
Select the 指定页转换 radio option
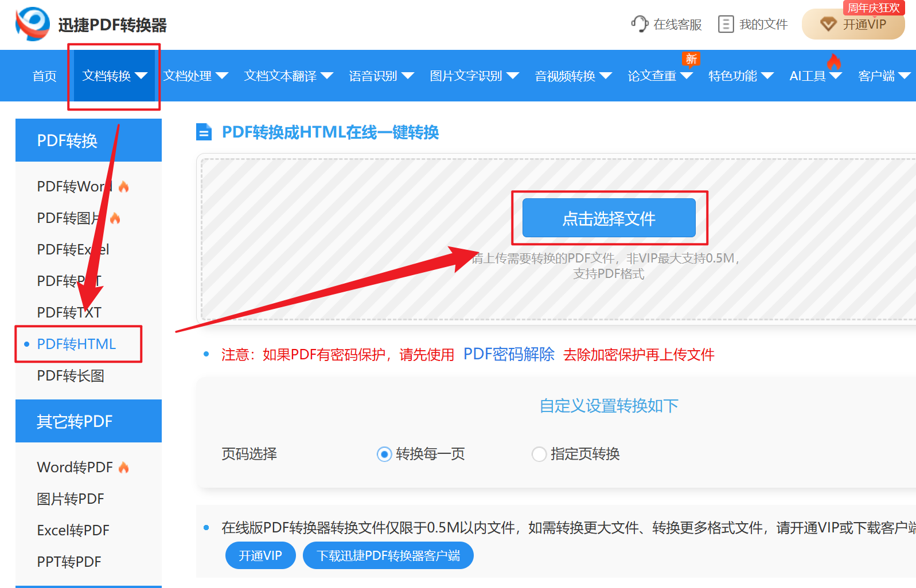(539, 454)
